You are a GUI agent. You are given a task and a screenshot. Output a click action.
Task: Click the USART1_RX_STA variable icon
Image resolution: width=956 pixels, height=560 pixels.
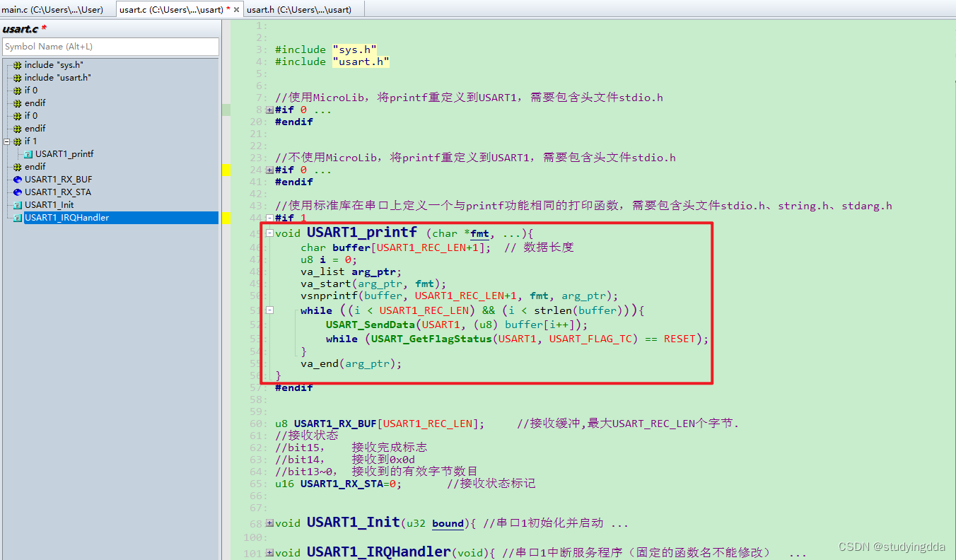[18, 192]
